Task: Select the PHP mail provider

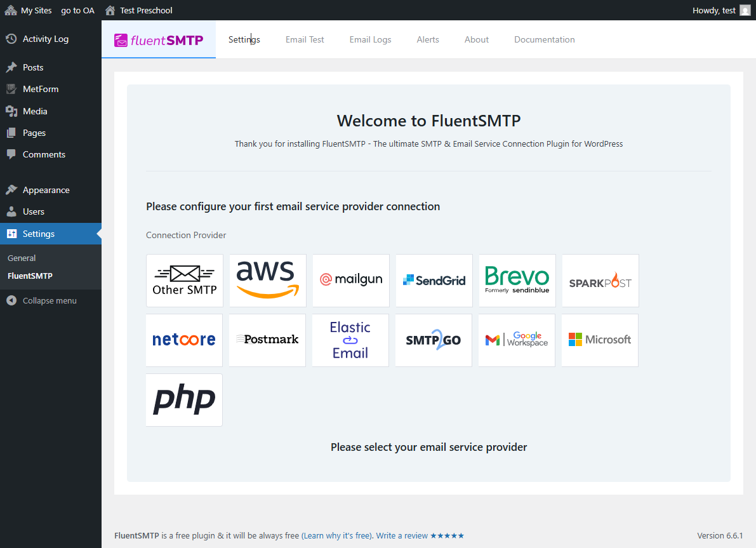Action: coord(184,400)
